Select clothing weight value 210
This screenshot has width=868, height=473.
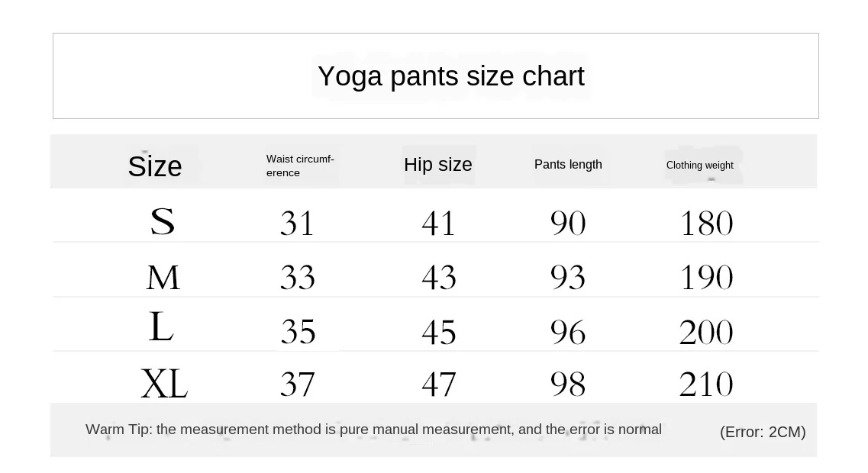tap(706, 385)
